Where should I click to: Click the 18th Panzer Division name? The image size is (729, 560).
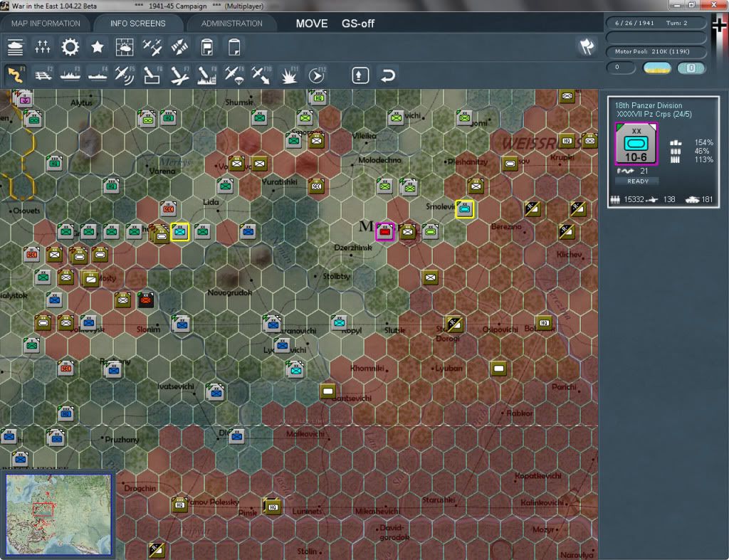pyautogui.click(x=649, y=105)
